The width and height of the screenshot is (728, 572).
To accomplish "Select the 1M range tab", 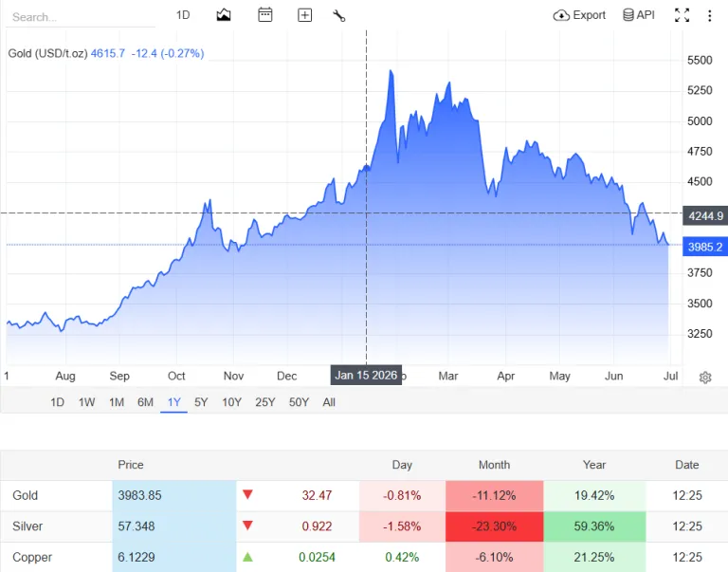I will 116,402.
